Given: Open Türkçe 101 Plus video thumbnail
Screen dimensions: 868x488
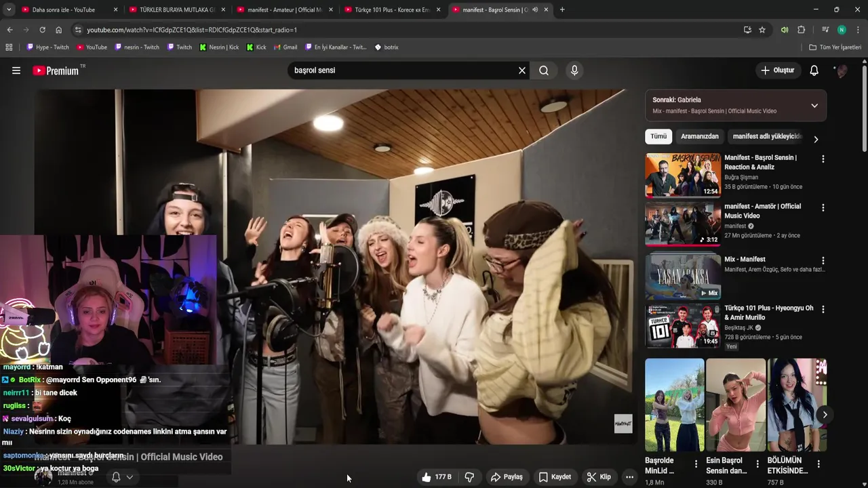Looking at the screenshot, I should [683, 326].
